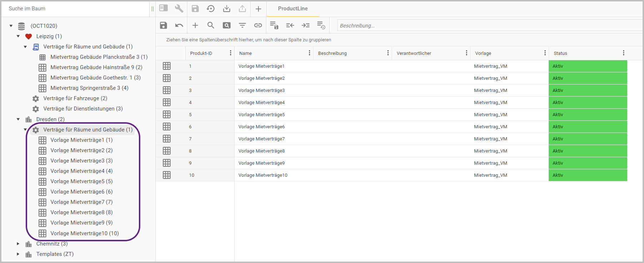
Task: Click the wrench settings icon in top toolbar
Action: (179, 9)
